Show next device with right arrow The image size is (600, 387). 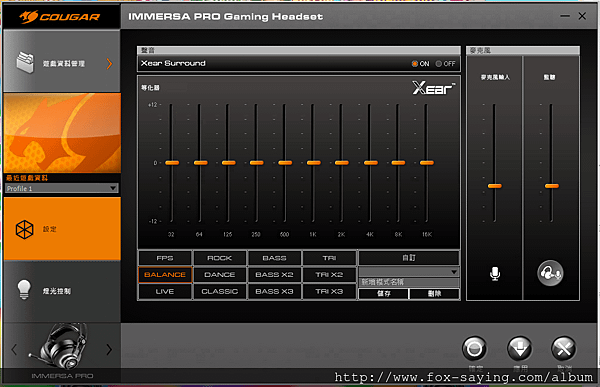coord(109,349)
